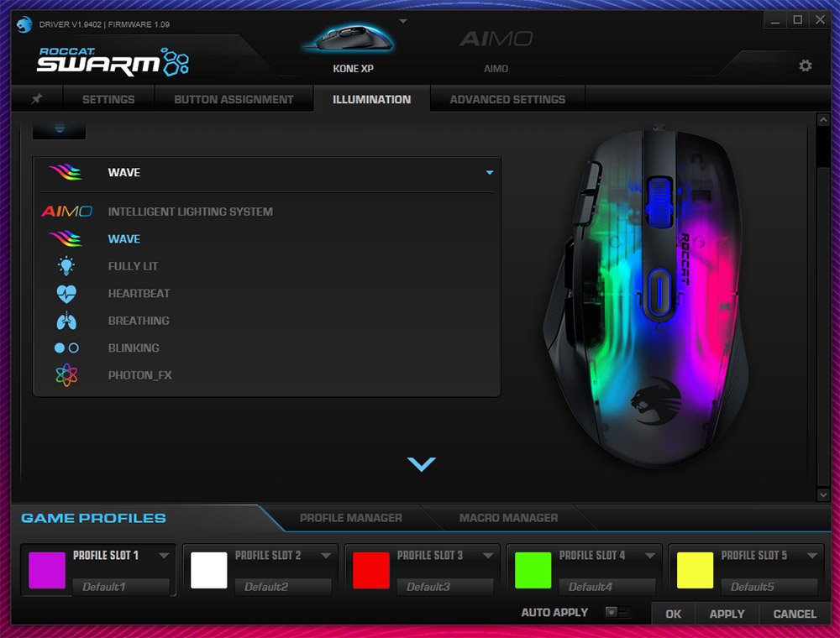The image size is (840, 638).
Task: Click the Default2 profile name field
Action: [x=283, y=587]
